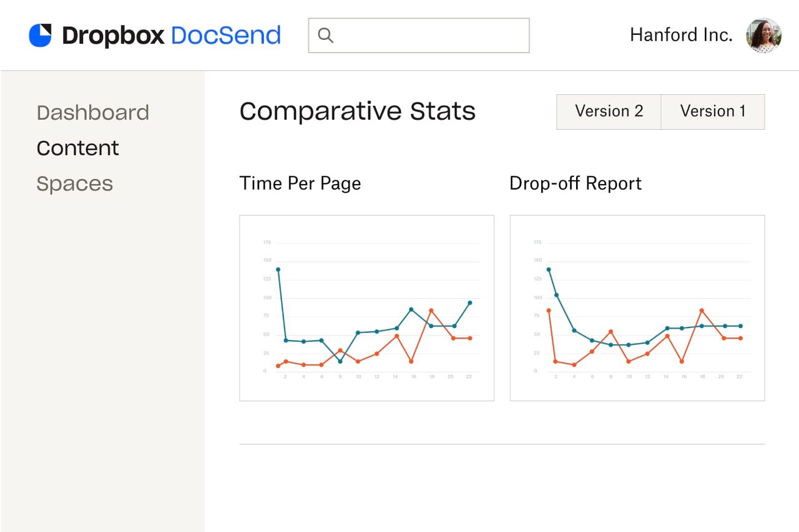799x532 pixels.
Task: Open the search magnifying glass icon
Action: (325, 36)
